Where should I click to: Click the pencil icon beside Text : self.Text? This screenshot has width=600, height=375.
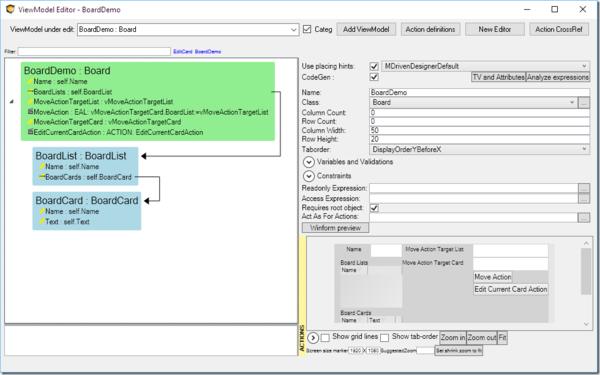[x=42, y=222]
